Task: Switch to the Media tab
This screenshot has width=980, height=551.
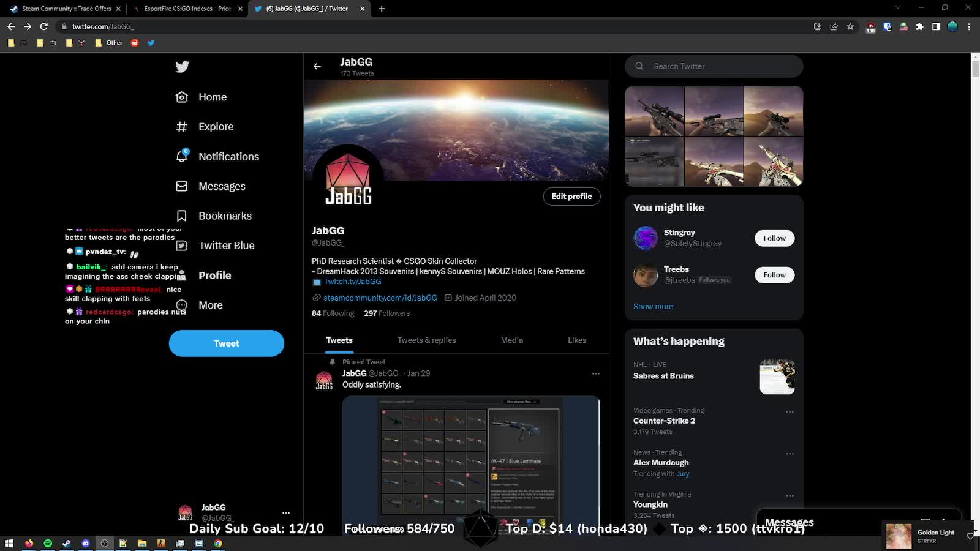Action: pos(512,340)
